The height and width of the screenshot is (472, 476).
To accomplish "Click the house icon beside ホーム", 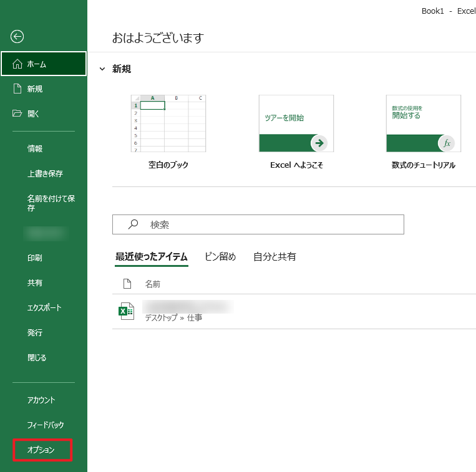I will click(x=17, y=64).
